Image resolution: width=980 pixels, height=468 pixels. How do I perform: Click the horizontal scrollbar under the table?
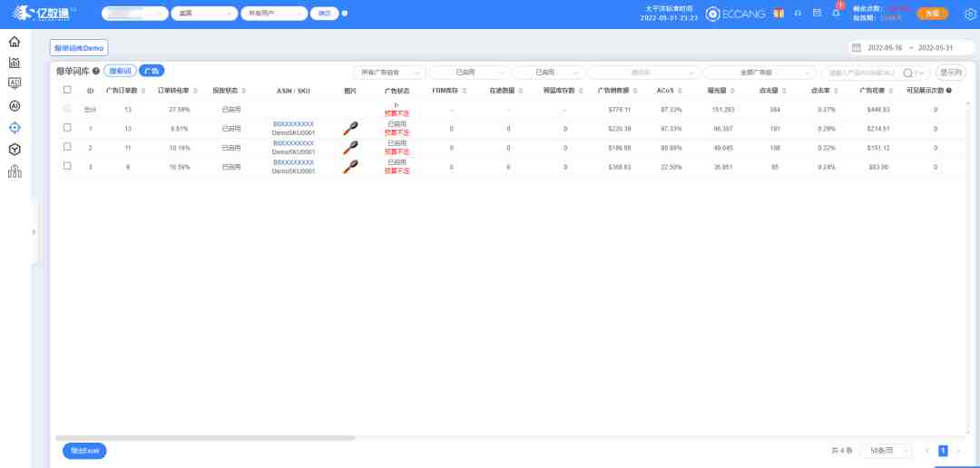tap(205, 438)
